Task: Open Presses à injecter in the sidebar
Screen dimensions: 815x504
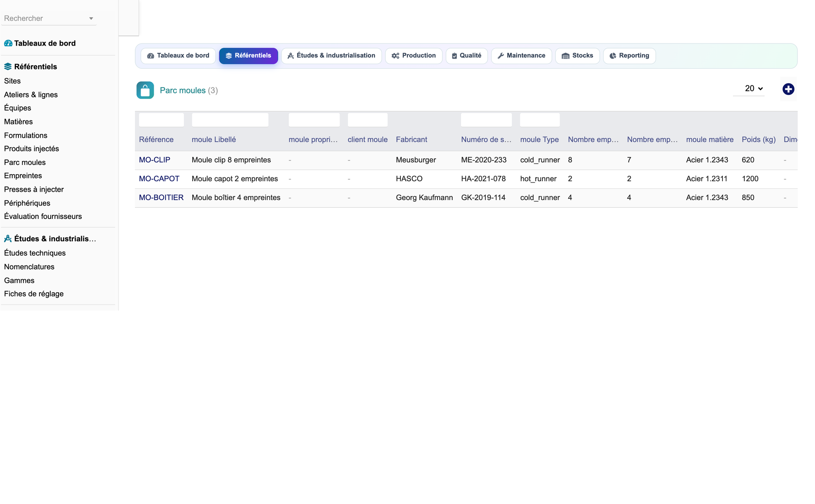Action: pos(34,189)
